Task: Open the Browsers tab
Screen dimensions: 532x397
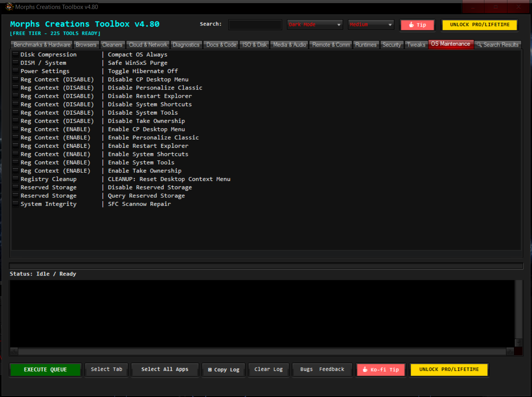Action: click(86, 45)
